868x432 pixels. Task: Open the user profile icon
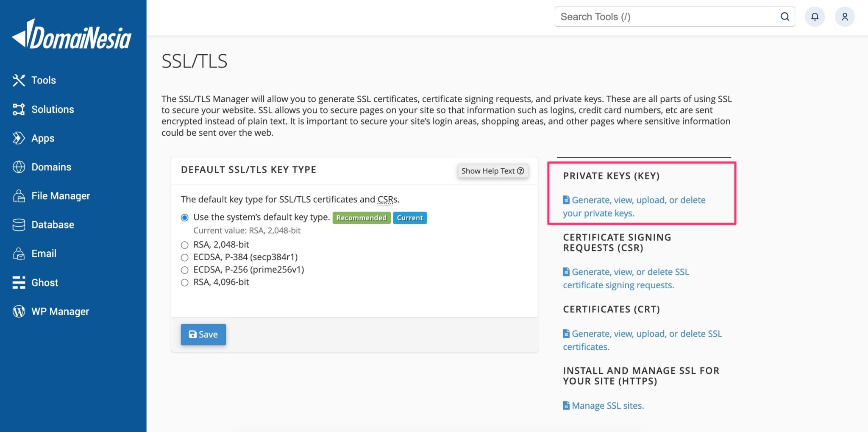tap(845, 17)
